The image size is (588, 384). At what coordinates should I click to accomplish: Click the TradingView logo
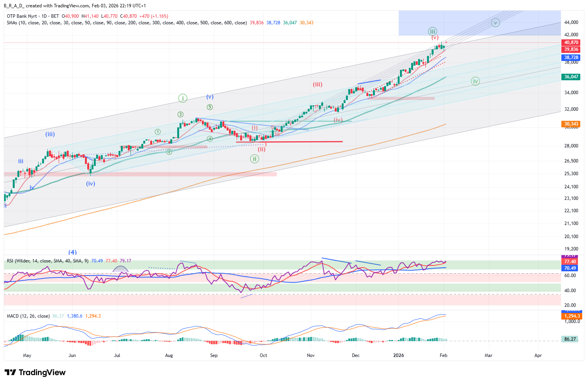click(x=35, y=372)
